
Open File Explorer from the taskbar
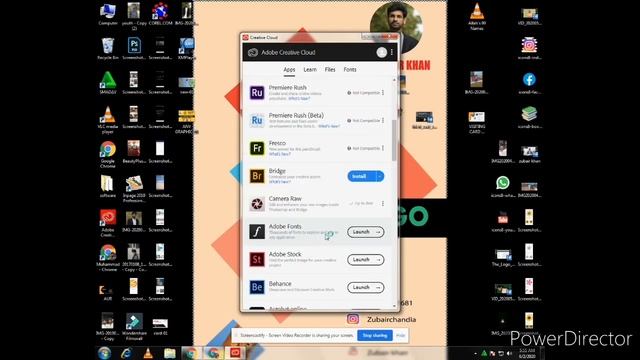point(169,353)
